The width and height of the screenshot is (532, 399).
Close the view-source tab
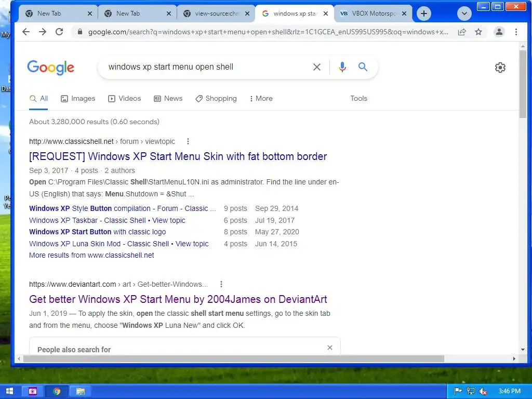pos(247,14)
